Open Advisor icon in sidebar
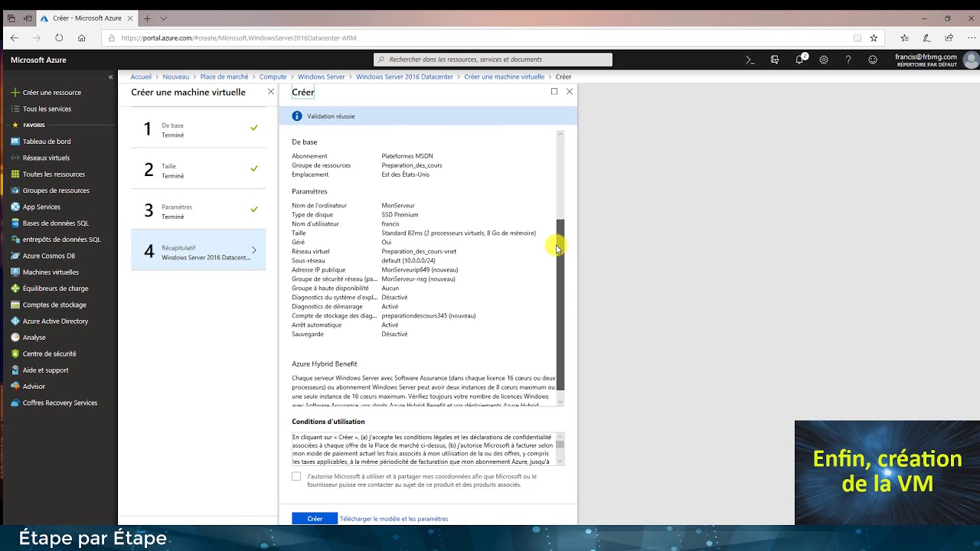Viewport: 980px width, 551px height. click(15, 386)
